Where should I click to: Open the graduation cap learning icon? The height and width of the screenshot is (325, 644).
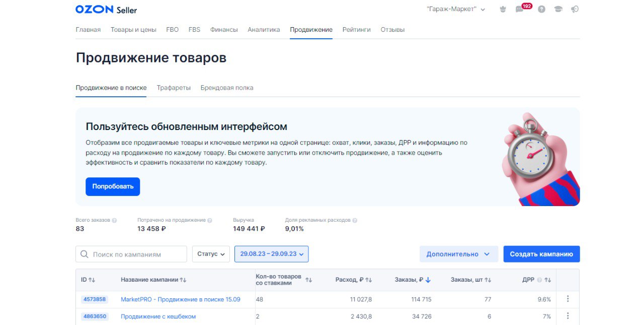click(558, 9)
